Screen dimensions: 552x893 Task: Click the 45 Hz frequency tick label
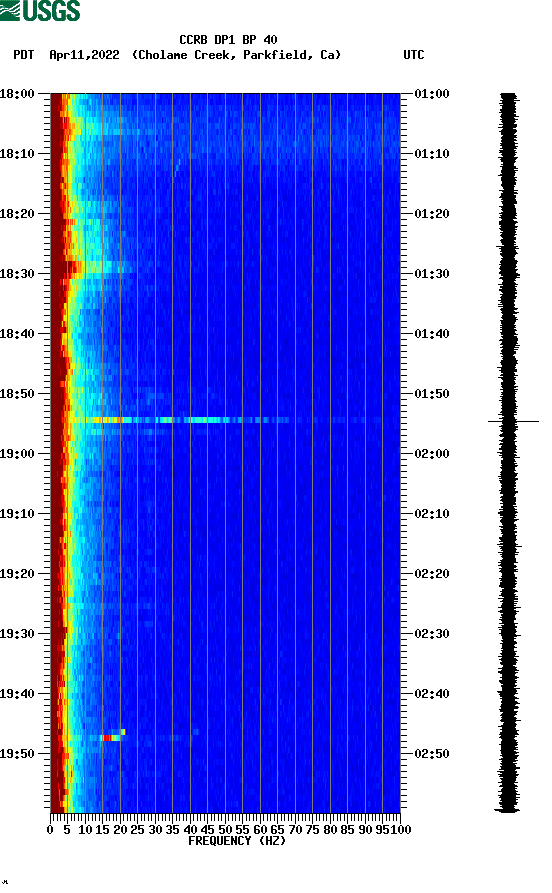(207, 830)
